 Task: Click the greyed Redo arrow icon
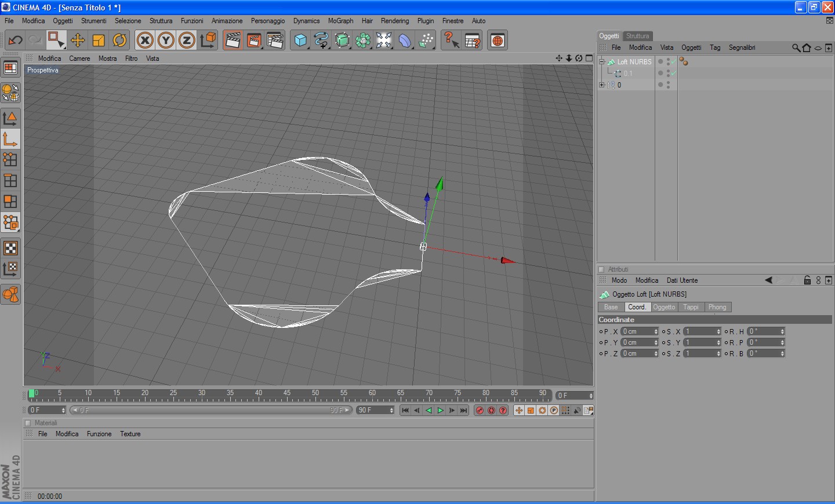(x=35, y=41)
